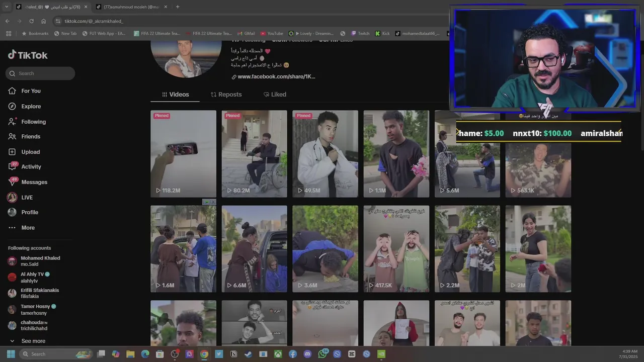This screenshot has height=362, width=644.
Task: Switch to the Videos tab
Action: [x=175, y=95]
